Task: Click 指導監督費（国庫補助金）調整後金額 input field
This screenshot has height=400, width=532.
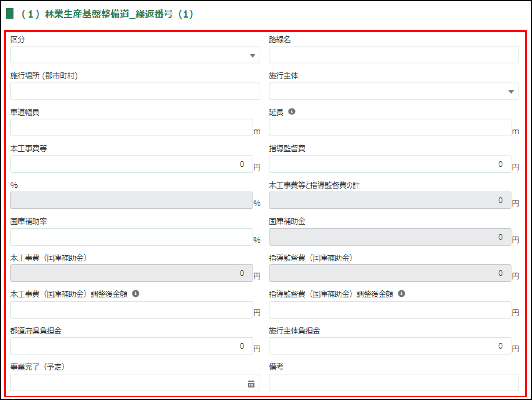Action: click(390, 310)
